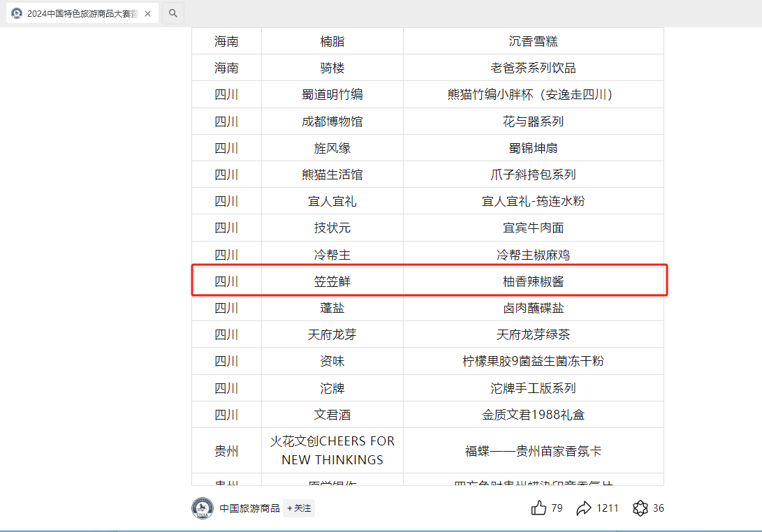Select the cell 文君酒
Viewport: 762px width, 532px height.
tap(332, 415)
